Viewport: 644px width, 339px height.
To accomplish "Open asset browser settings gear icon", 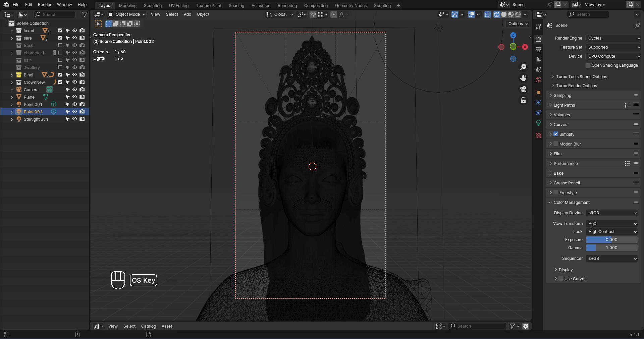I will point(526,326).
